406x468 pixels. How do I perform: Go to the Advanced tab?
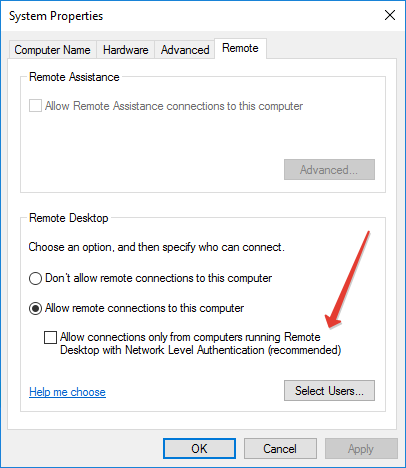(x=185, y=50)
